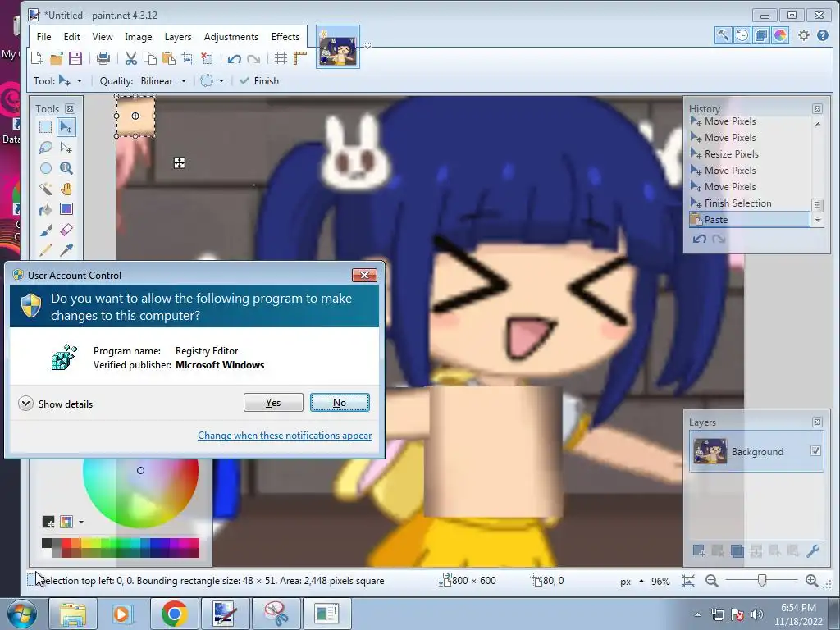840x630 pixels.
Task: Select the Paint Bucket tool
Action: click(x=46, y=209)
